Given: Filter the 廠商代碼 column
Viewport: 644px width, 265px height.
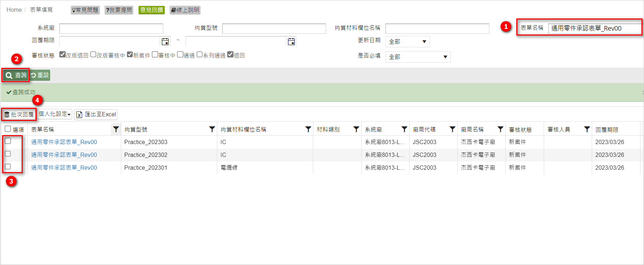Looking at the screenshot, I should tap(452, 129).
